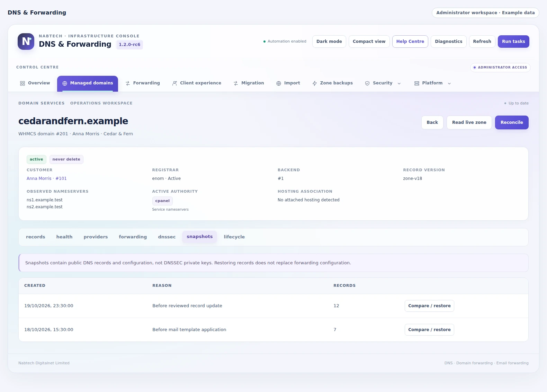The height and width of the screenshot is (392, 547).
Task: Expand the Platform menu chevron
Action: [449, 83]
